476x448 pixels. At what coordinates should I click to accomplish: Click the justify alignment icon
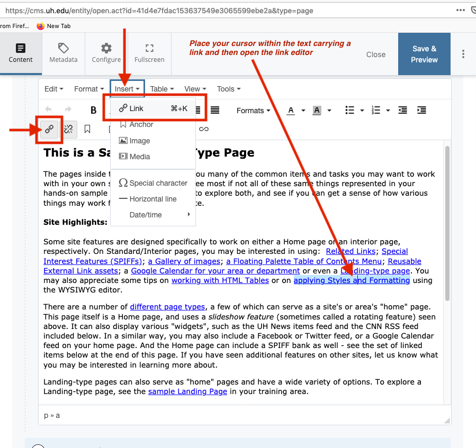point(215,110)
